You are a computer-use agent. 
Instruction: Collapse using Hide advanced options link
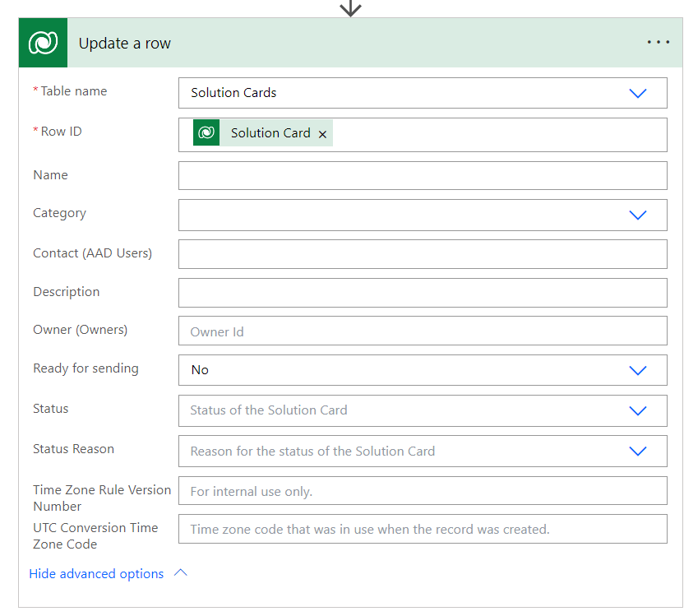(96, 574)
